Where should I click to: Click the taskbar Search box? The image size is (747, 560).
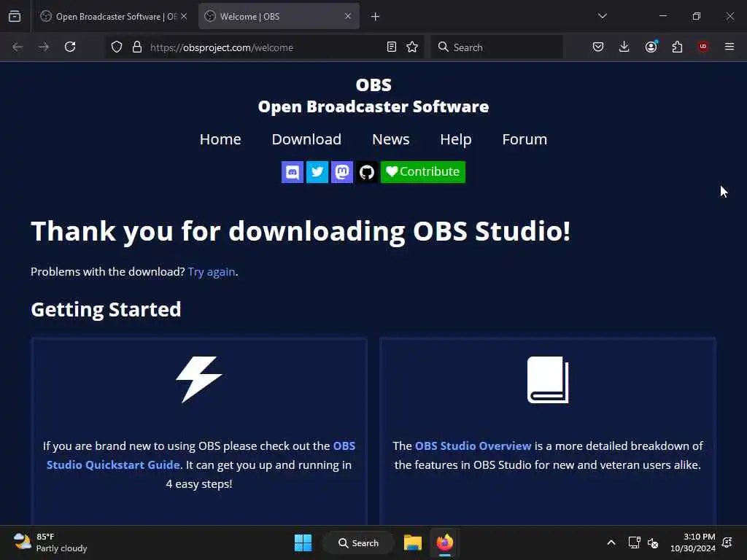359,542
